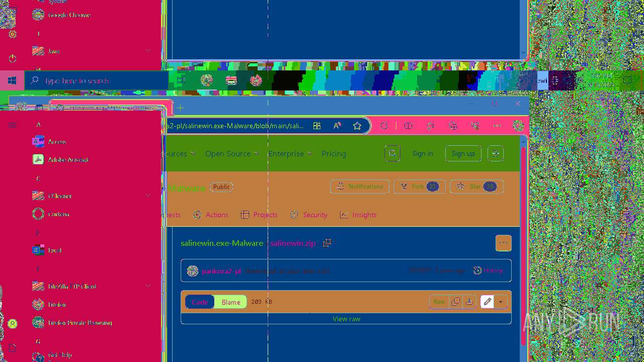Open the apps grid icon in address bar
Screen dimensions: 644x362
317,126
